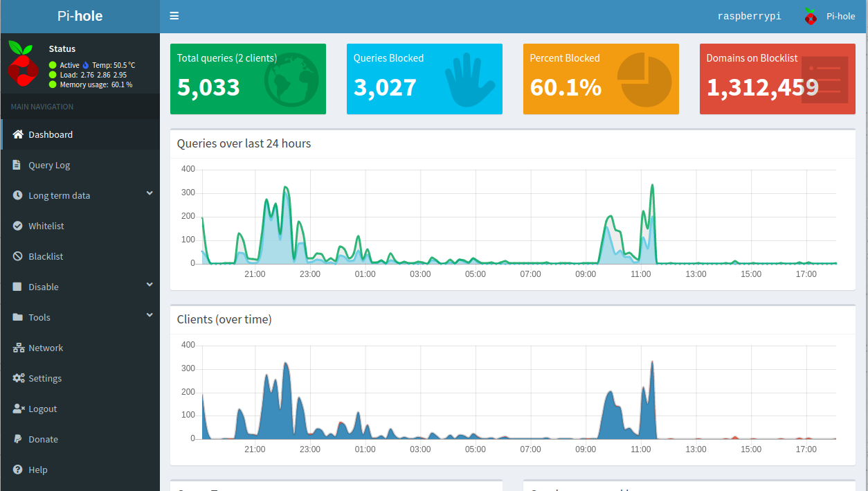Click the Network icon in the sidebar
The height and width of the screenshot is (491, 868).
coord(19,348)
